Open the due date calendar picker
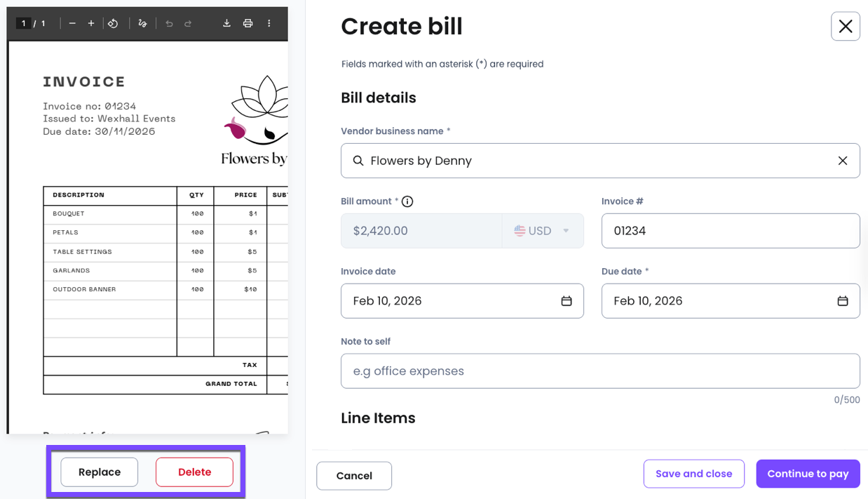Viewport: 868px width, 499px height. point(843,301)
